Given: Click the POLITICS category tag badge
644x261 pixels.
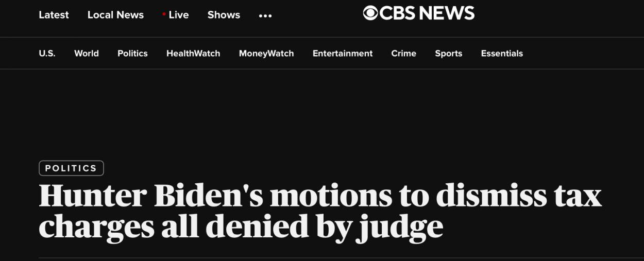Looking at the screenshot, I should click(x=71, y=168).
